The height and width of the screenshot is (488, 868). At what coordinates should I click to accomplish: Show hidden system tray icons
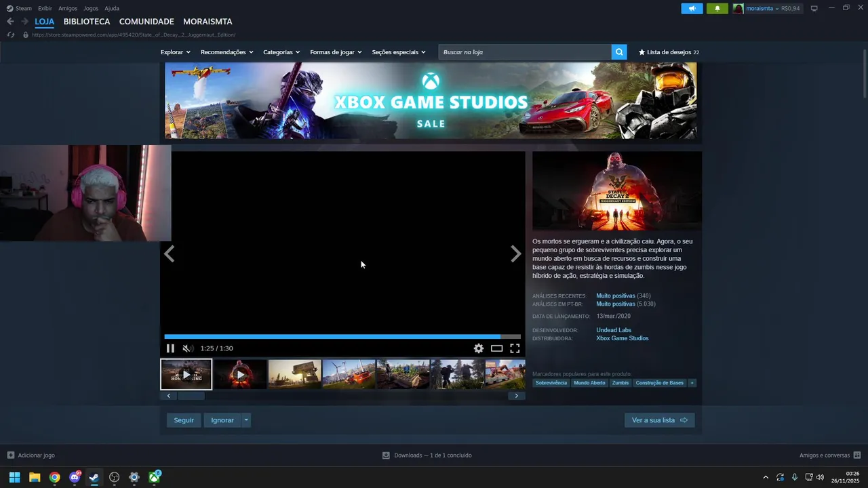click(x=766, y=477)
